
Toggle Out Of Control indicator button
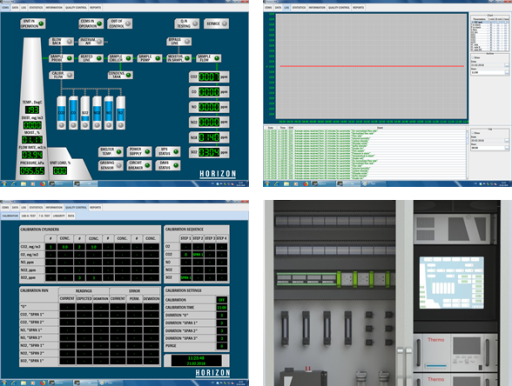120,24
